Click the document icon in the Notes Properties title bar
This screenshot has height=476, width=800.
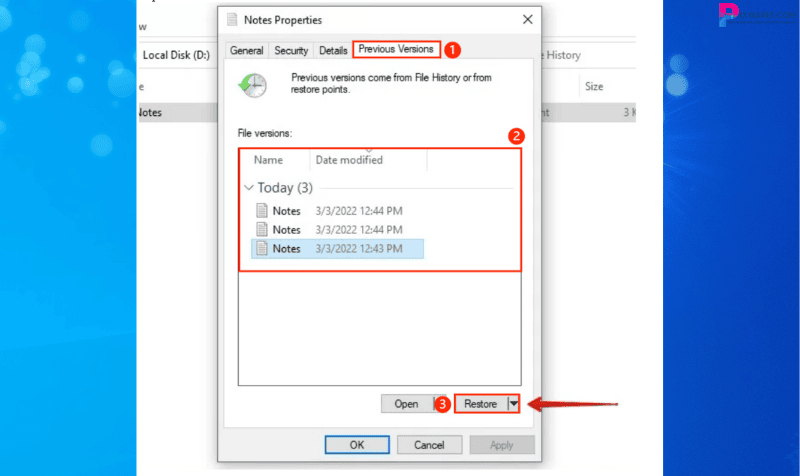(x=233, y=20)
